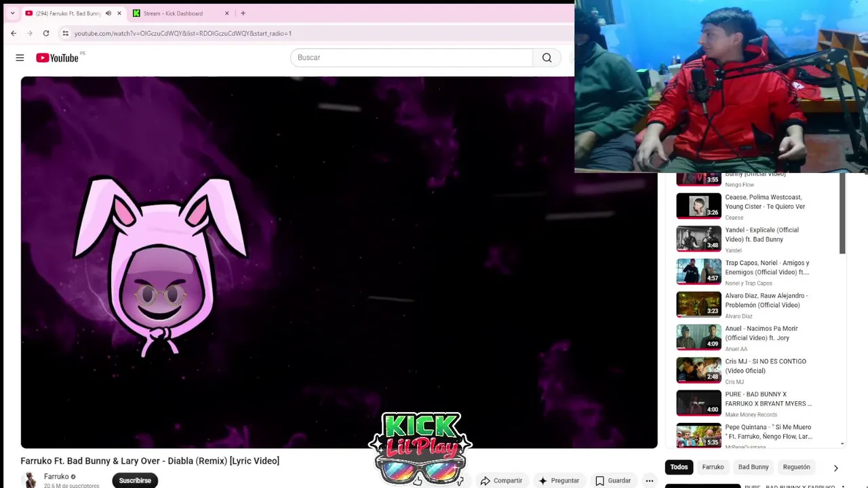Close the Kick Dashboard tab
868x488 pixels.
[227, 13]
